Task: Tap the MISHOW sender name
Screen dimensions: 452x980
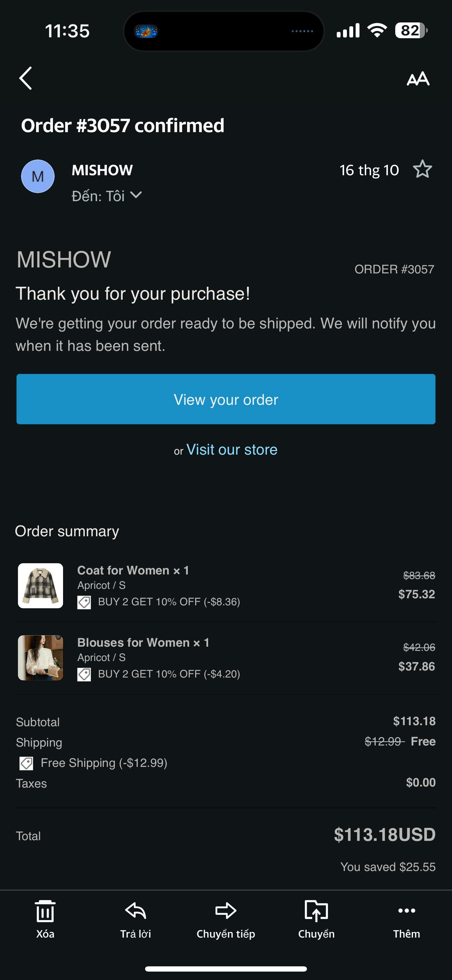Action: (102, 170)
